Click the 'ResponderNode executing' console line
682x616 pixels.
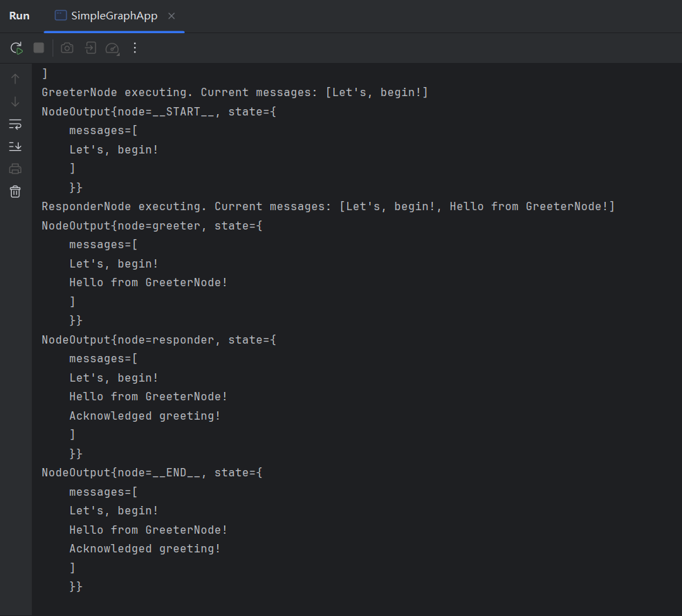328,207
